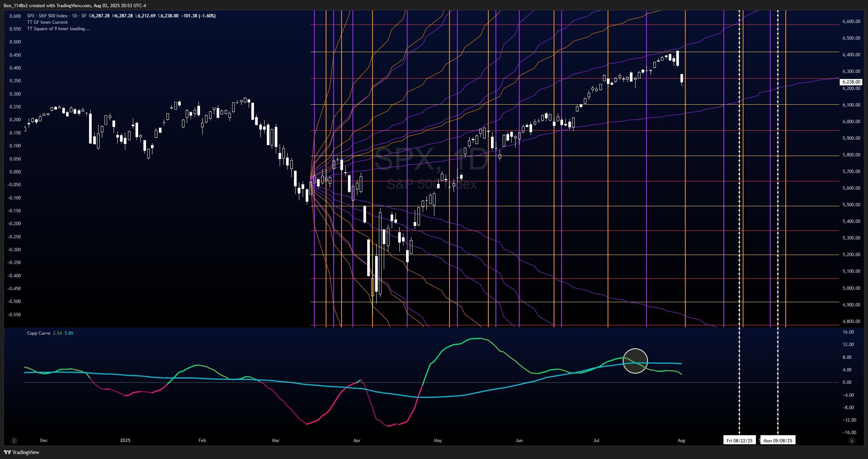Click the 2025 label on time axis

click(125, 440)
